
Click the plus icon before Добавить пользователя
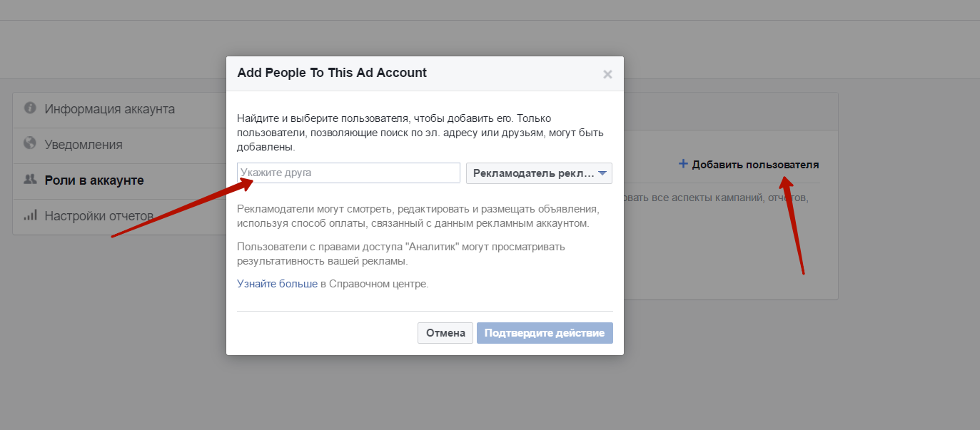point(683,164)
